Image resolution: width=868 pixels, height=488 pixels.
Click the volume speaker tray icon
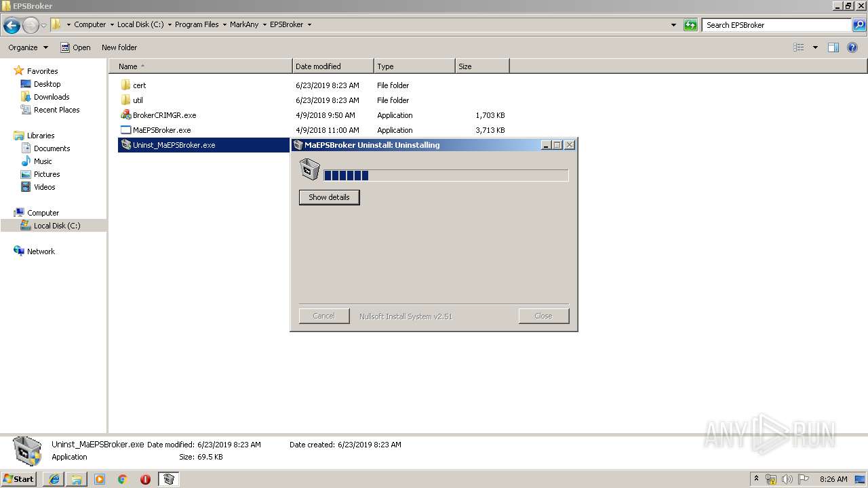[787, 479]
